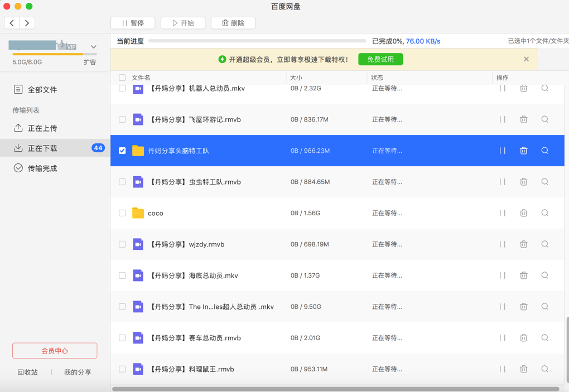Click magnifier icon for 赛车总动员.rmvb
The width and height of the screenshot is (569, 392).
click(544, 337)
